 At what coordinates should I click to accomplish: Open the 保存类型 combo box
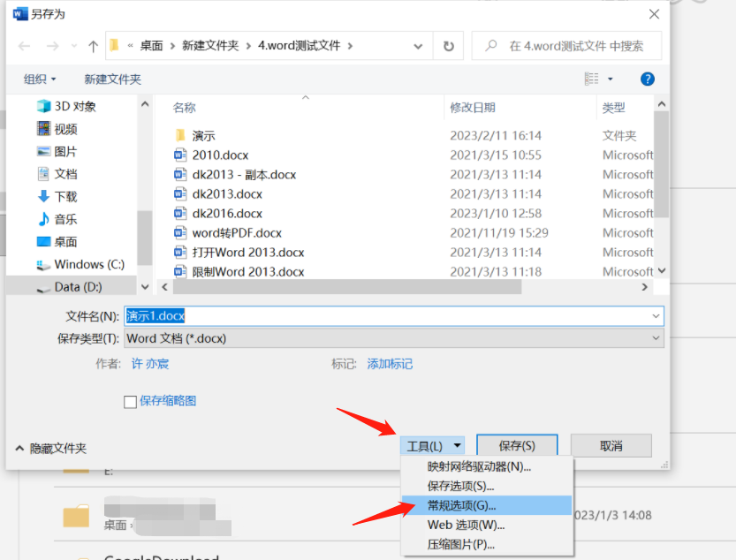click(394, 338)
